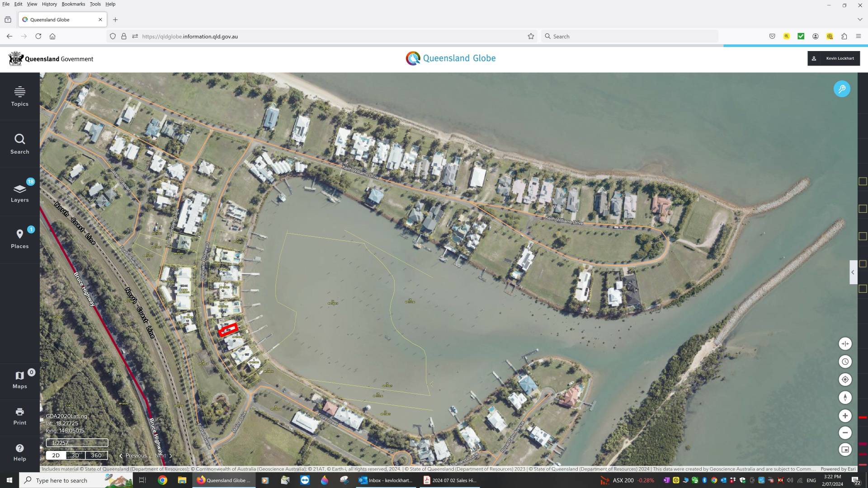
Task: Zoom in with the plus button
Action: (x=844, y=416)
